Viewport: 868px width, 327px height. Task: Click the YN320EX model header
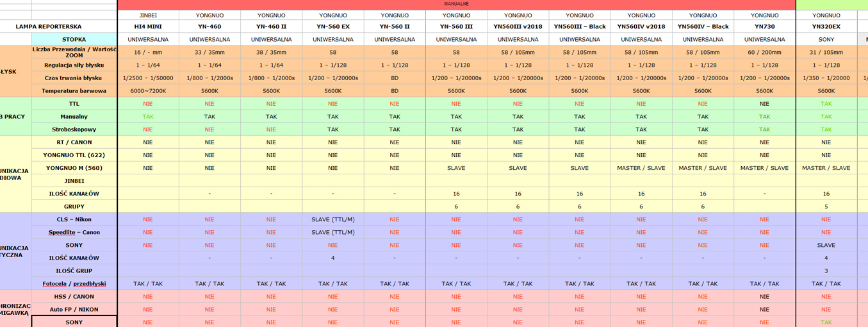pyautogui.click(x=826, y=27)
